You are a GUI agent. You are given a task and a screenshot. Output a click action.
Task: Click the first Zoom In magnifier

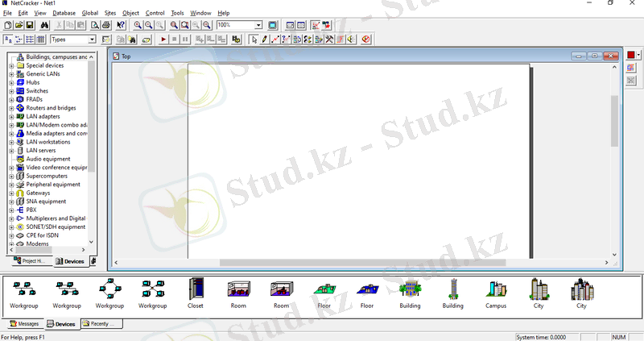pos(138,26)
